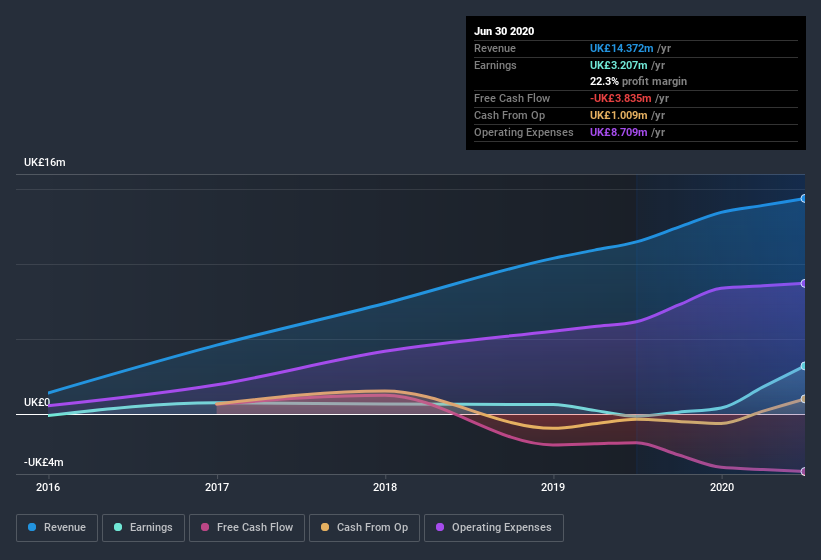
Task: Toggle the Operating Expenses legend button
Action: click(x=494, y=528)
